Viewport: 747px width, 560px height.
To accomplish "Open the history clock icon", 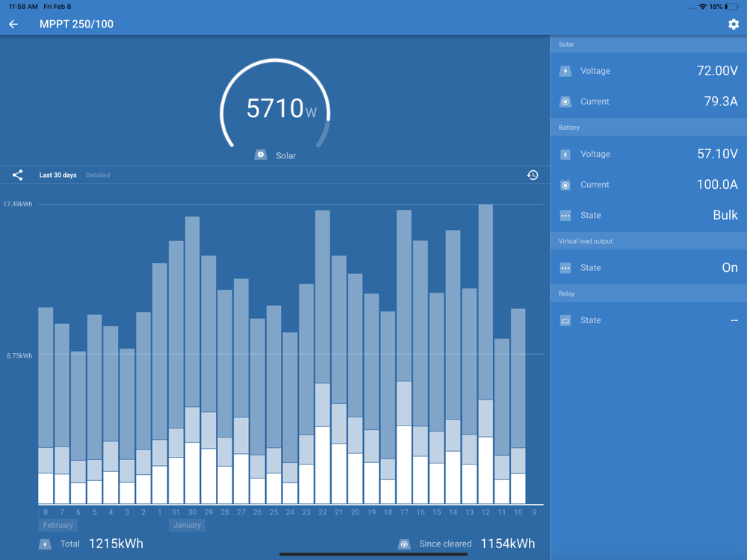I will (x=533, y=175).
